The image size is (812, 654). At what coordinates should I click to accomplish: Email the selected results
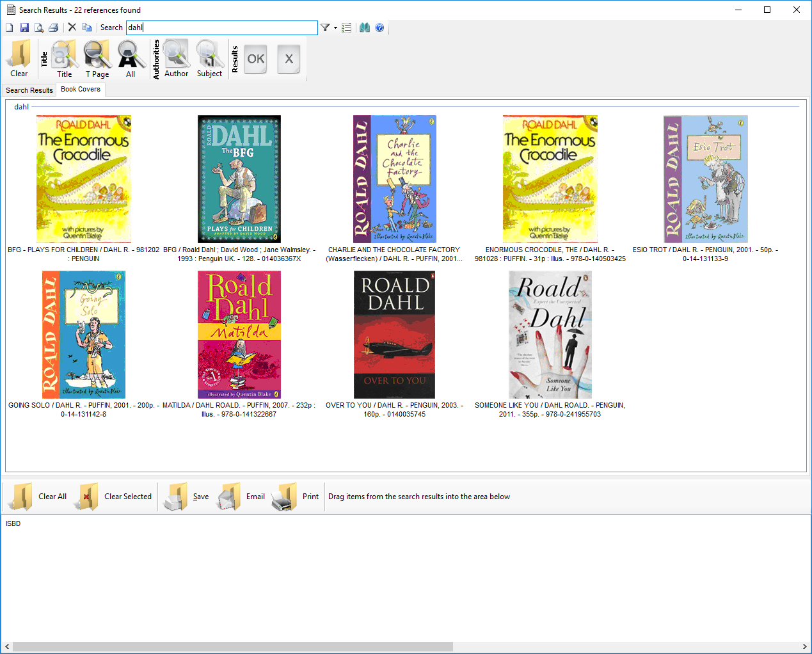point(241,497)
